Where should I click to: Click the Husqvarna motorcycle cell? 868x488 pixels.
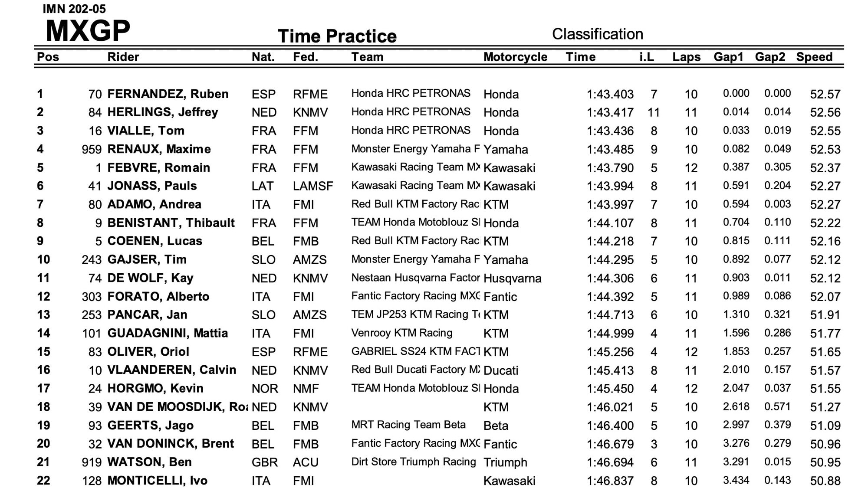click(x=512, y=278)
